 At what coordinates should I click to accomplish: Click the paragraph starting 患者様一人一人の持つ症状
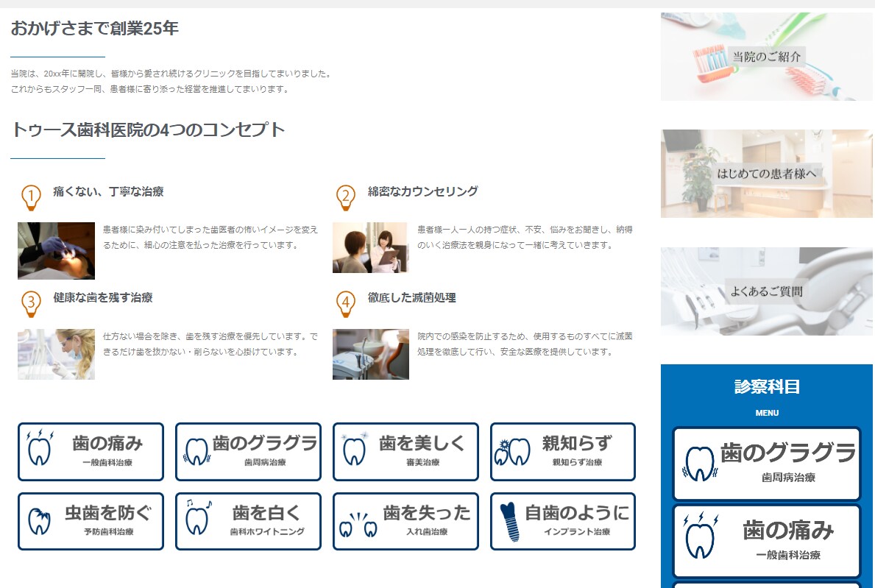525,237
